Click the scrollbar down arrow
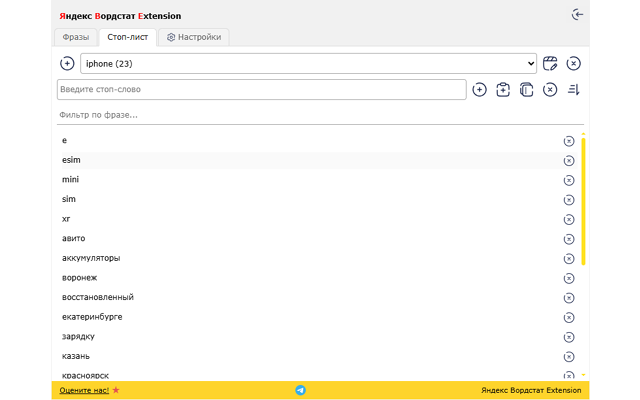This screenshot has width=640, height=400. click(x=583, y=375)
